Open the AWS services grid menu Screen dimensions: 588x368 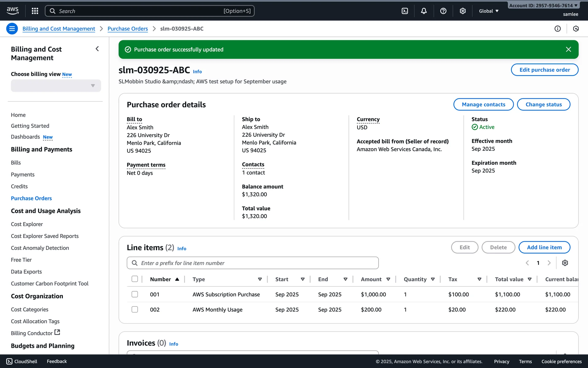(x=35, y=11)
